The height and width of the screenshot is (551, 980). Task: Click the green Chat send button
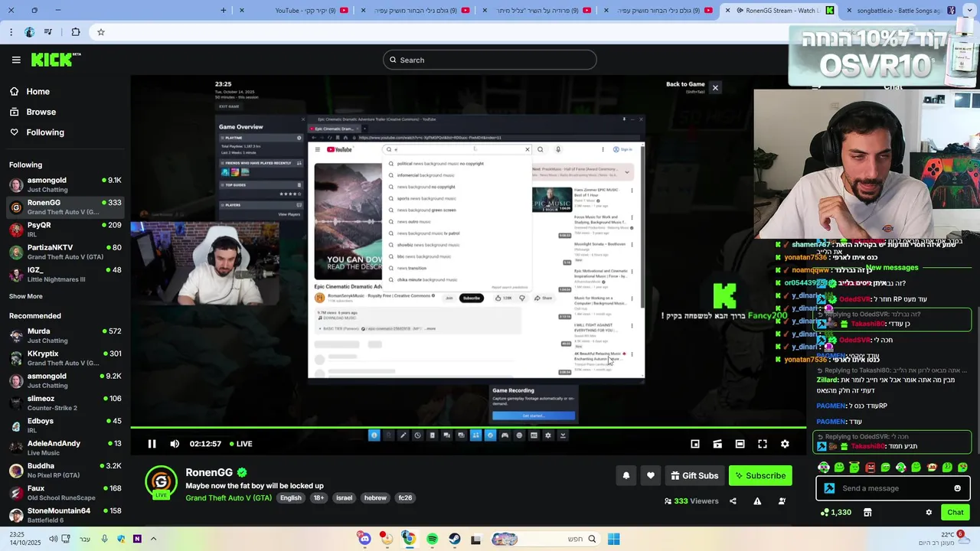pos(955,512)
